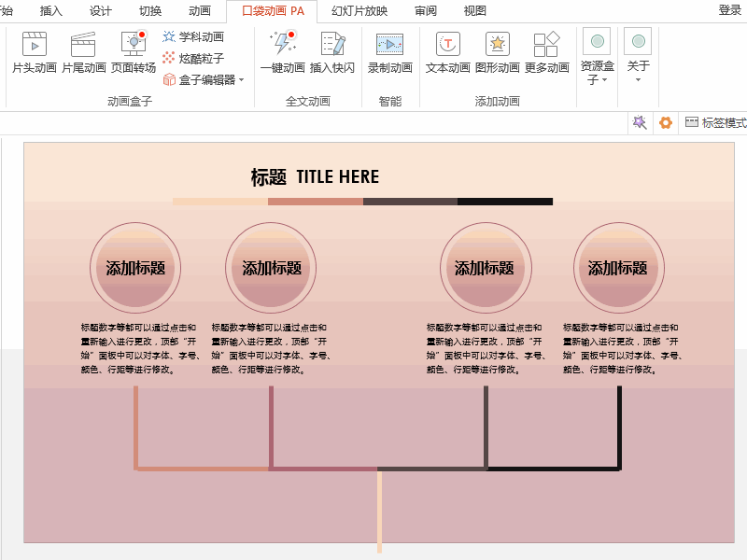The height and width of the screenshot is (560, 747).
Task: Select the 口袋动画 PA tab
Action: (x=273, y=10)
